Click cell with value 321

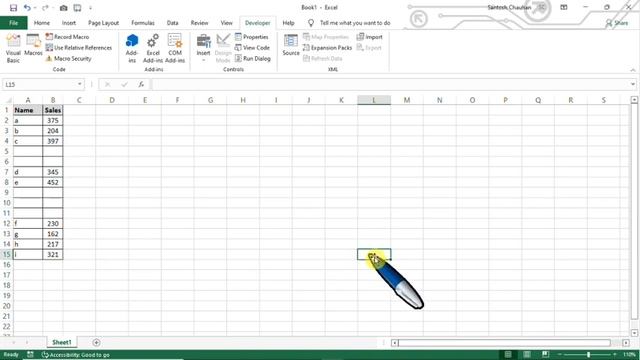[53, 255]
